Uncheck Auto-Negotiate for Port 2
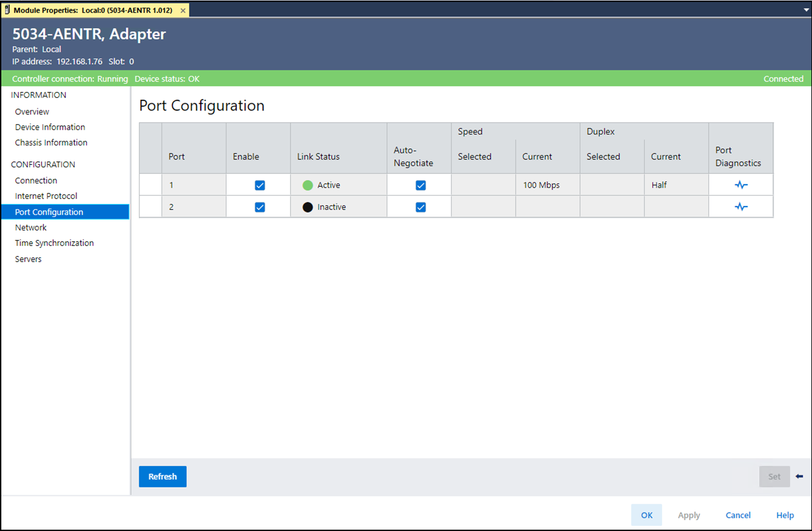The height and width of the screenshot is (531, 812). (420, 207)
